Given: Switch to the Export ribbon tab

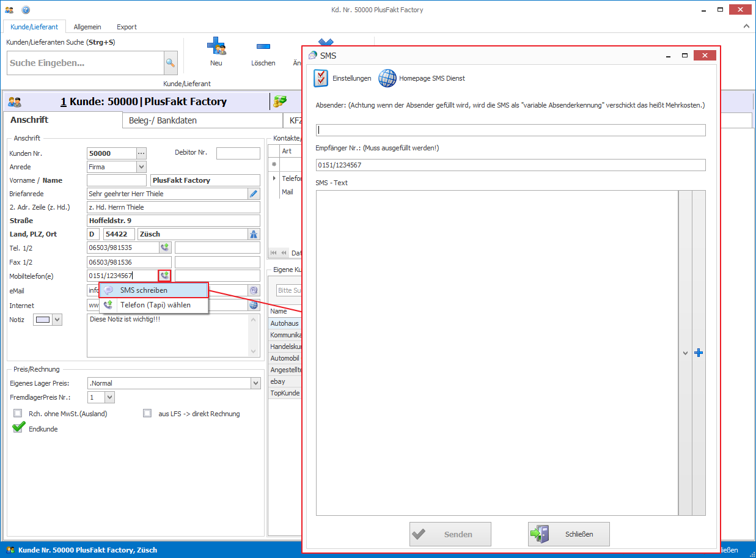Looking at the screenshot, I should 127,27.
